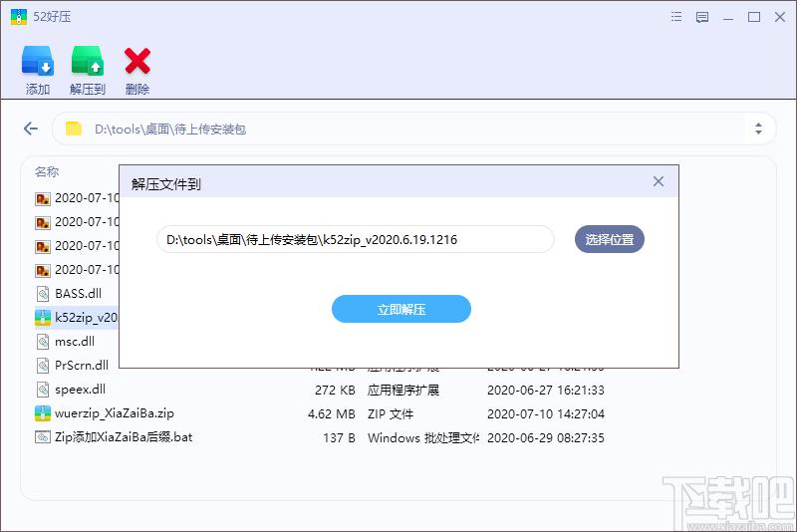
Task: Click the wuerzip_XiaZaiBa.zip archive icon
Action: coord(43,413)
